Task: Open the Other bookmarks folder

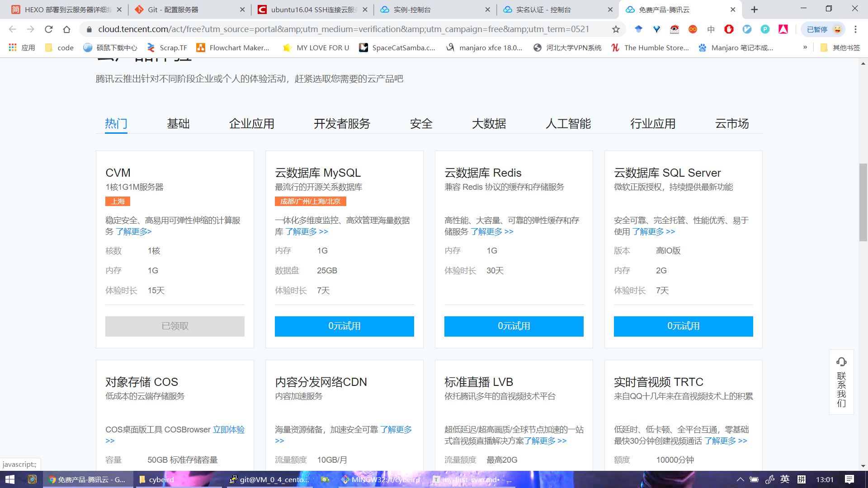Action: tap(840, 47)
